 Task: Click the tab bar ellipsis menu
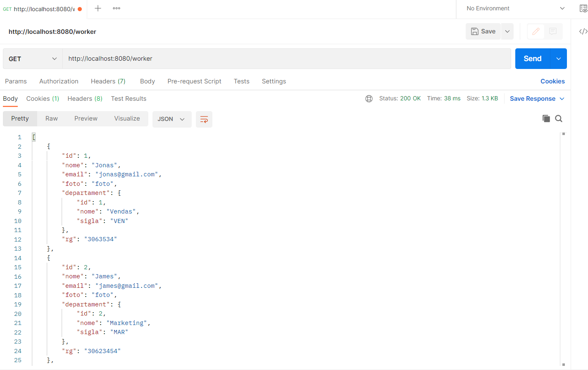116,8
